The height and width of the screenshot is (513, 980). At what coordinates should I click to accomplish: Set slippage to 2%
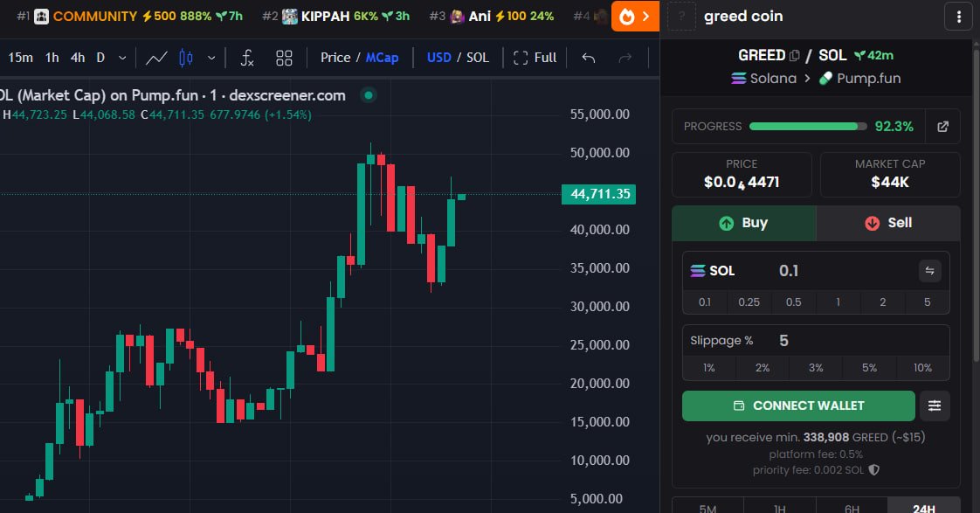click(763, 368)
